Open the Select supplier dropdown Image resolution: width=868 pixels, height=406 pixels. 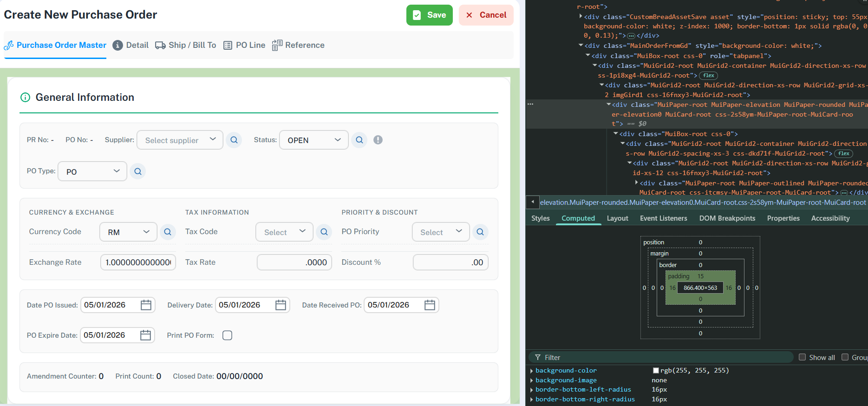(x=180, y=140)
